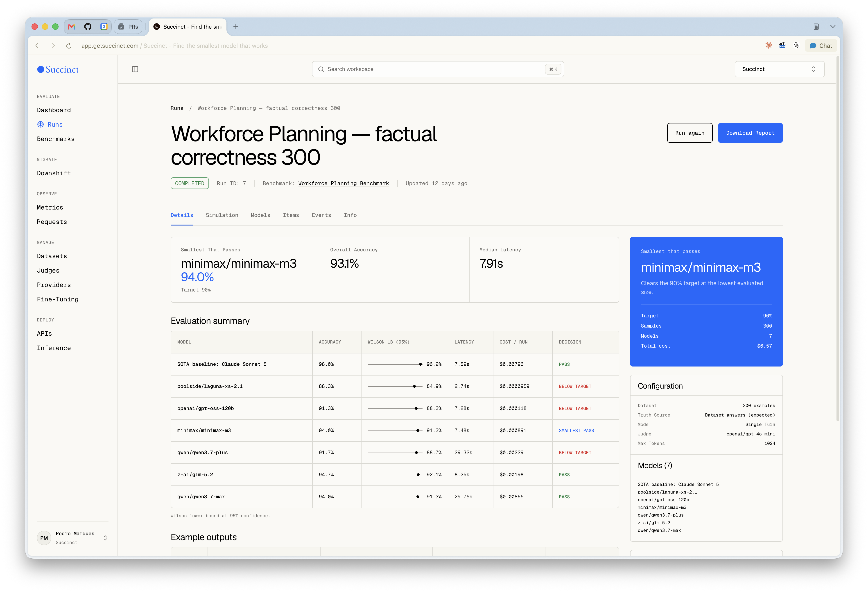Click the Wilson LB marker for z-ai/glm-5.2
868x592 pixels.
[418, 474]
